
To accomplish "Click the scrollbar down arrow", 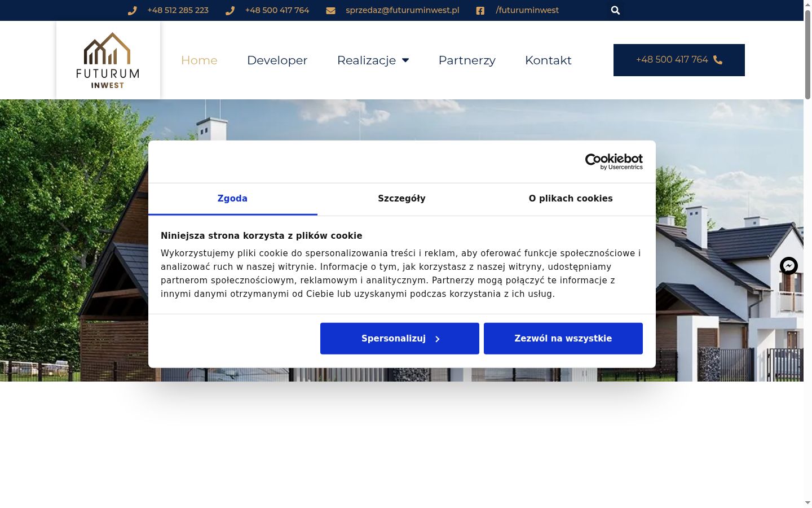I will [x=807, y=502].
